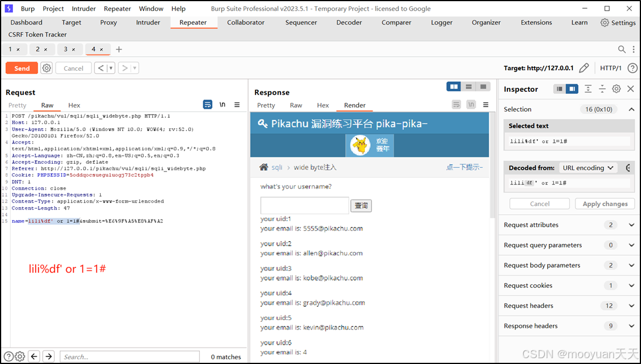Open request editor hamburger menu
Image resolution: width=641 pixels, height=364 pixels.
coord(237,105)
